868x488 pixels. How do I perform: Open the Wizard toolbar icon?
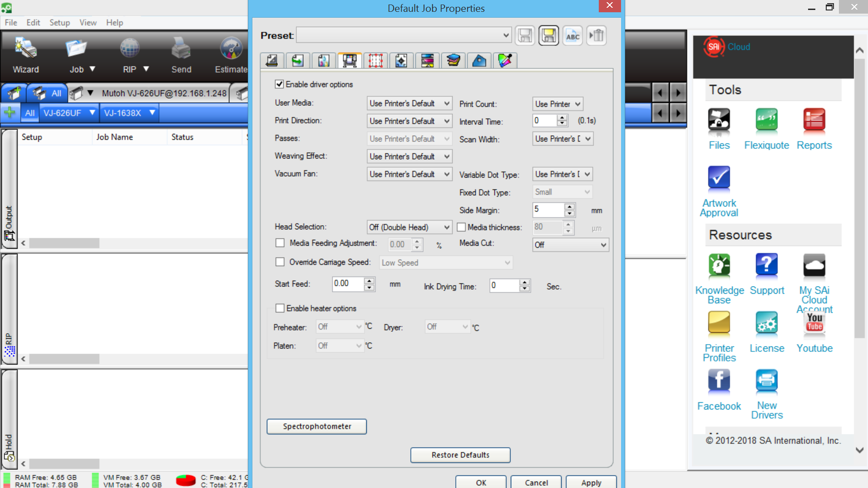25,48
